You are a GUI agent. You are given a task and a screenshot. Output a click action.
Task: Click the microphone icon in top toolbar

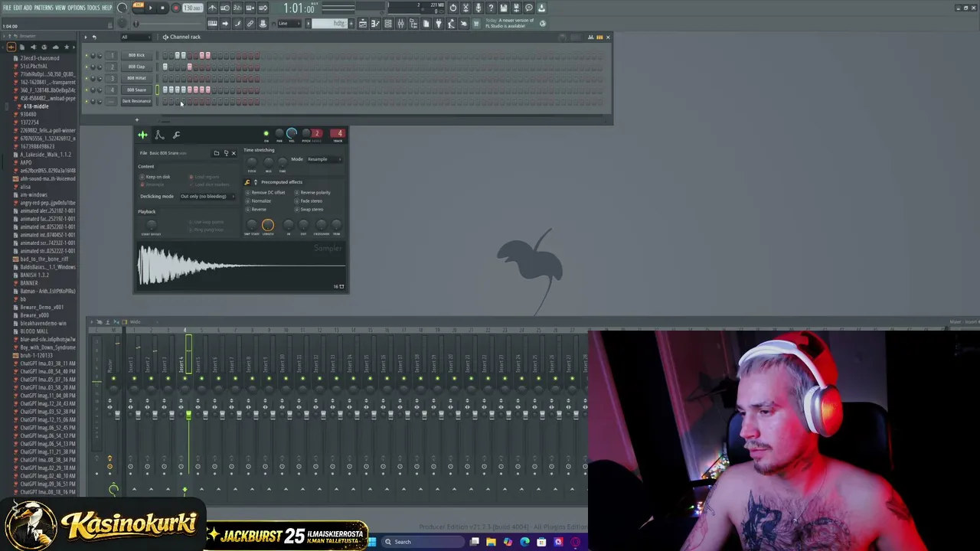pyautogui.click(x=479, y=8)
